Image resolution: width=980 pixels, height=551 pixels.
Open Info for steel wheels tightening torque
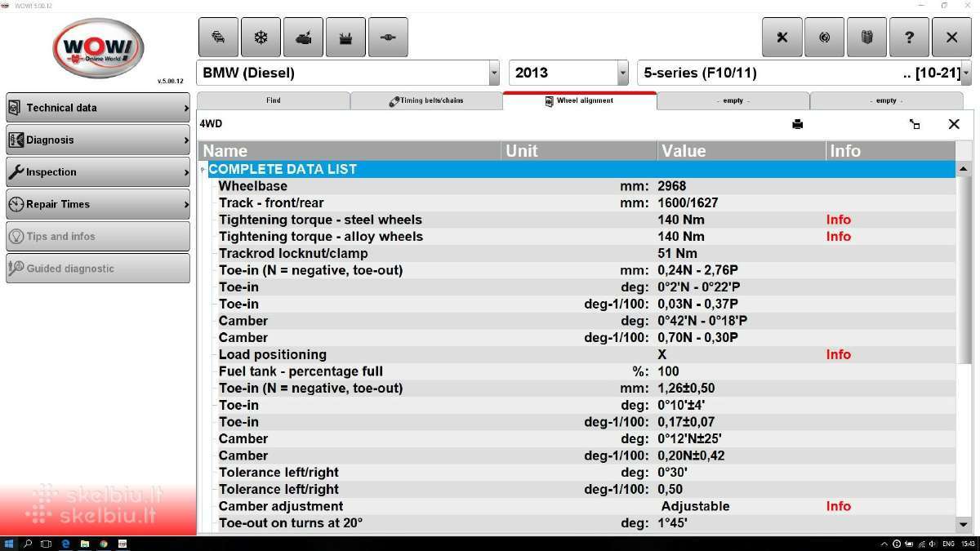point(839,220)
